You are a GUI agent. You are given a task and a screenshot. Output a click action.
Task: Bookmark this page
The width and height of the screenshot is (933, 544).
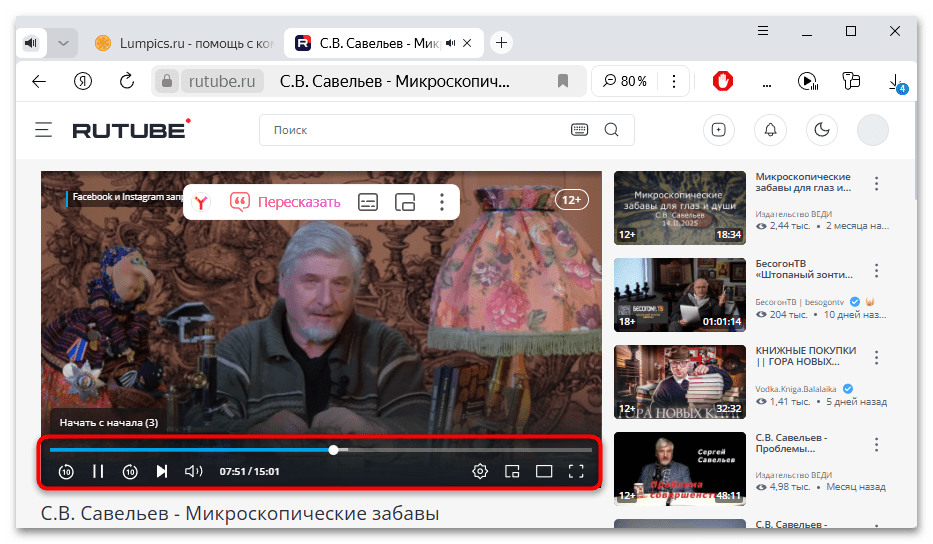click(x=563, y=81)
